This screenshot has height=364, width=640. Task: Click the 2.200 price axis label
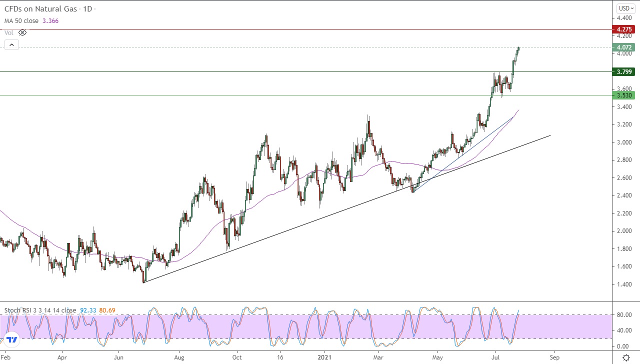[623, 213]
